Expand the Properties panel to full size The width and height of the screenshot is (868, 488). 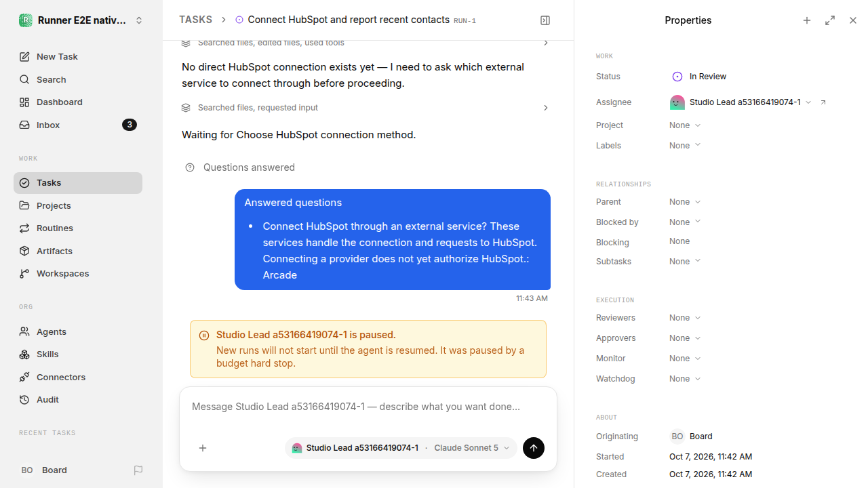click(x=830, y=20)
